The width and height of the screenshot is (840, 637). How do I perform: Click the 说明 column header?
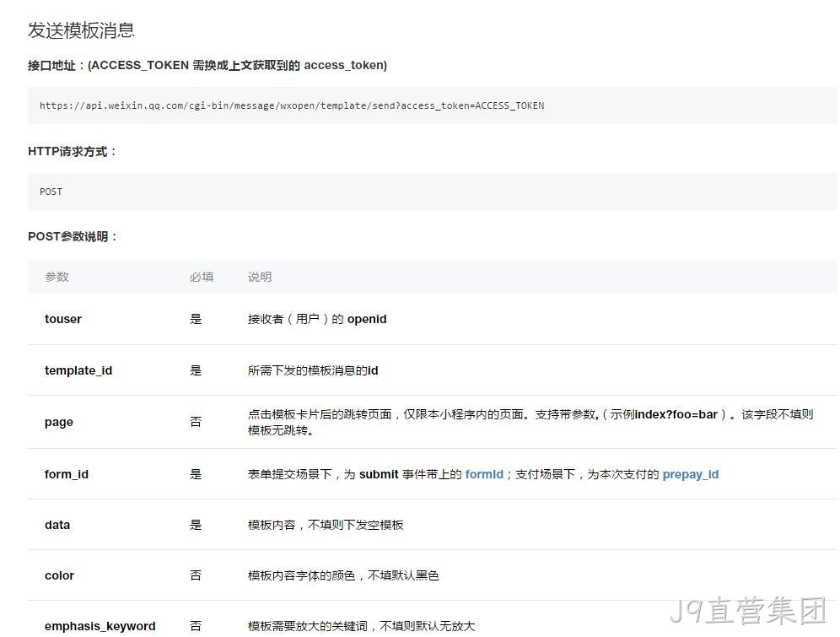coord(259,277)
